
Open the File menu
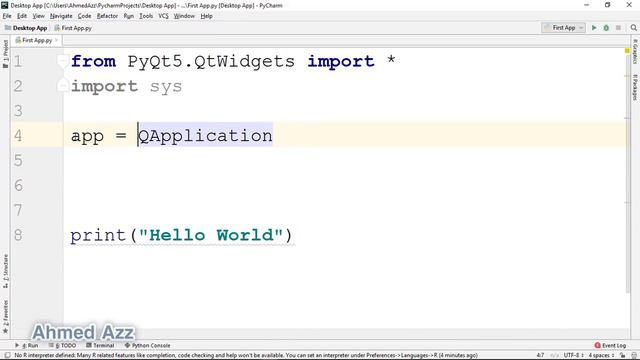7,16
